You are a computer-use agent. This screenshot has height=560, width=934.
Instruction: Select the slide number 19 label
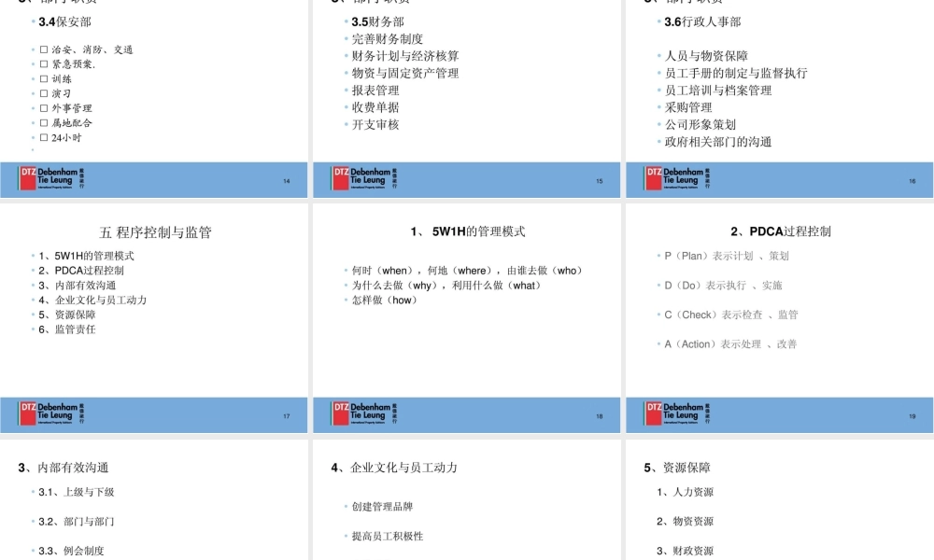(912, 416)
